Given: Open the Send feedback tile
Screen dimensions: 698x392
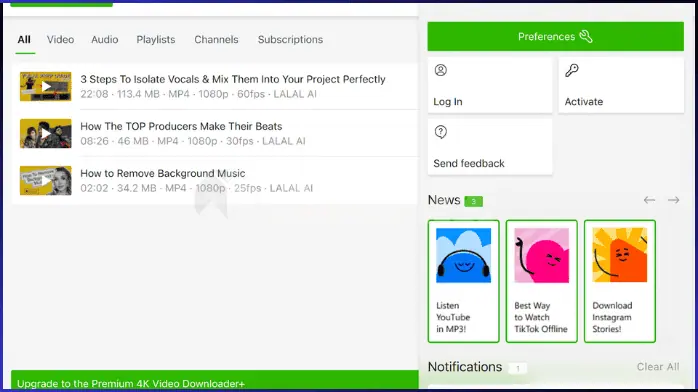Looking at the screenshot, I should 490,147.
